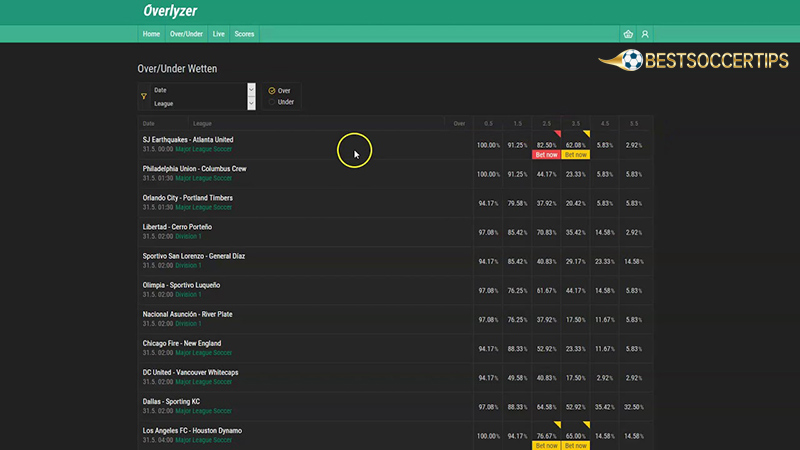Click 94.17% in Los Angeles FC row
800x450 pixels.
pos(517,436)
